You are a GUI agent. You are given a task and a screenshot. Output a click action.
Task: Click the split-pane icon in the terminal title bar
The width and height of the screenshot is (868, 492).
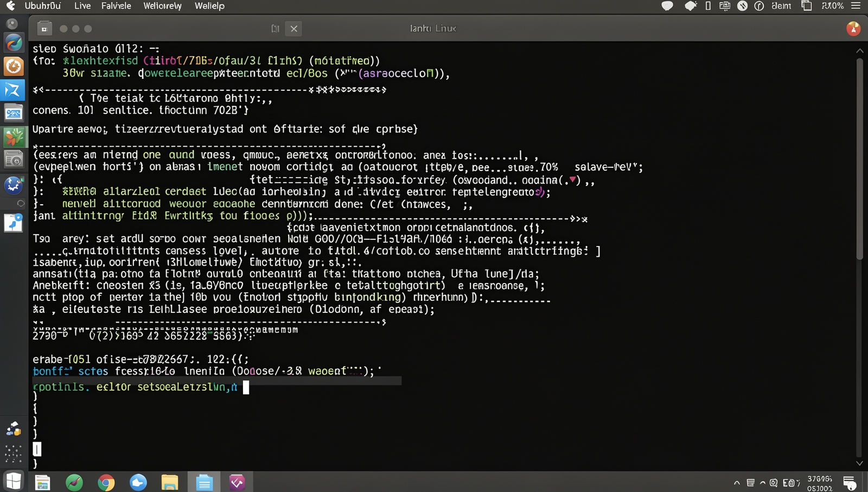pos(276,28)
